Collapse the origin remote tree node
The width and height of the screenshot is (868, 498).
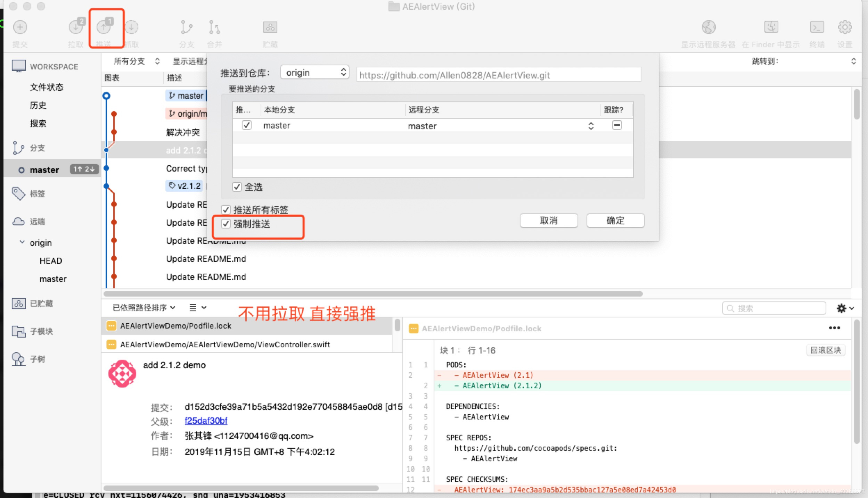pyautogui.click(x=22, y=242)
